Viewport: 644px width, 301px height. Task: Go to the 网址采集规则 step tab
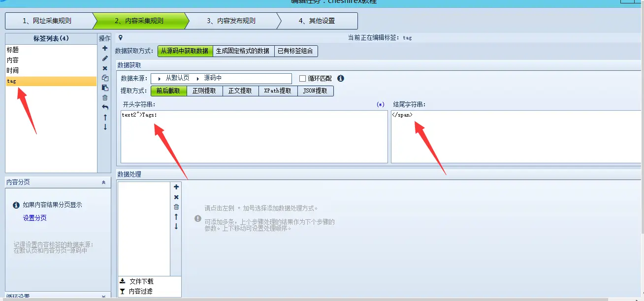[x=48, y=21]
